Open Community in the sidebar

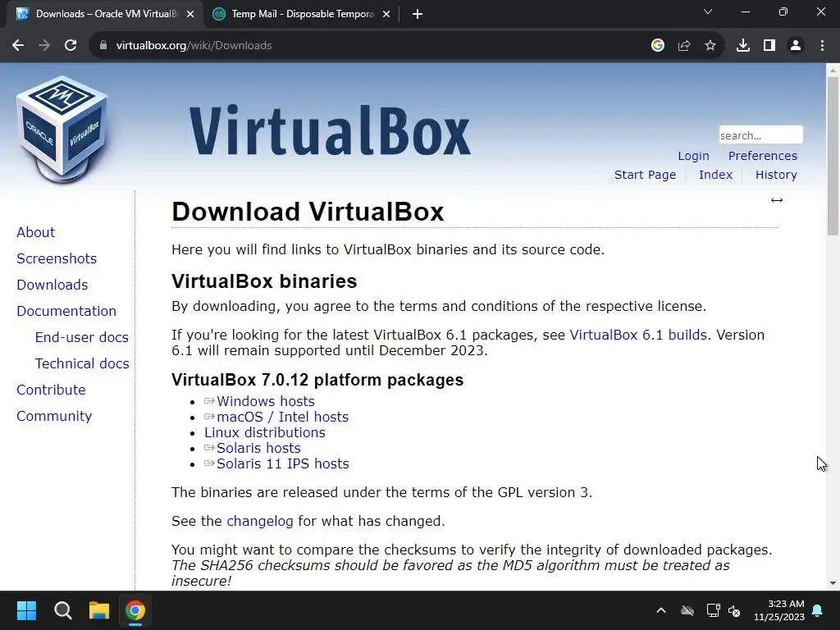click(54, 416)
